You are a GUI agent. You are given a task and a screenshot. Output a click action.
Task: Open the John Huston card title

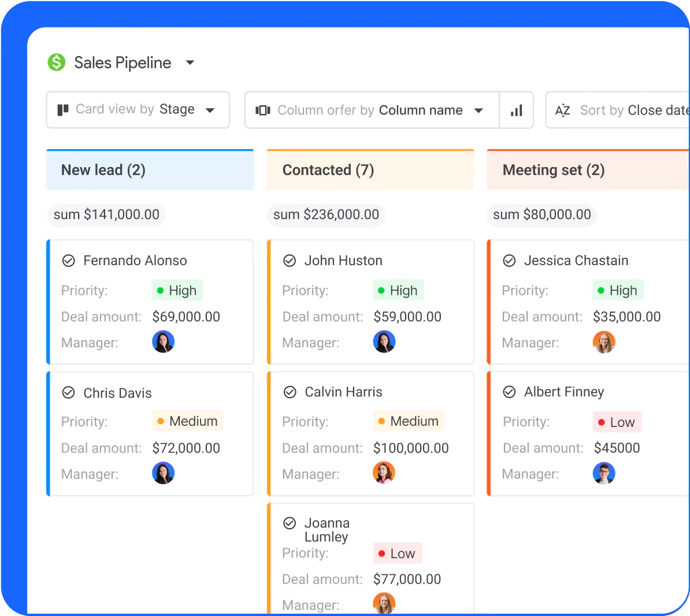pos(343,261)
